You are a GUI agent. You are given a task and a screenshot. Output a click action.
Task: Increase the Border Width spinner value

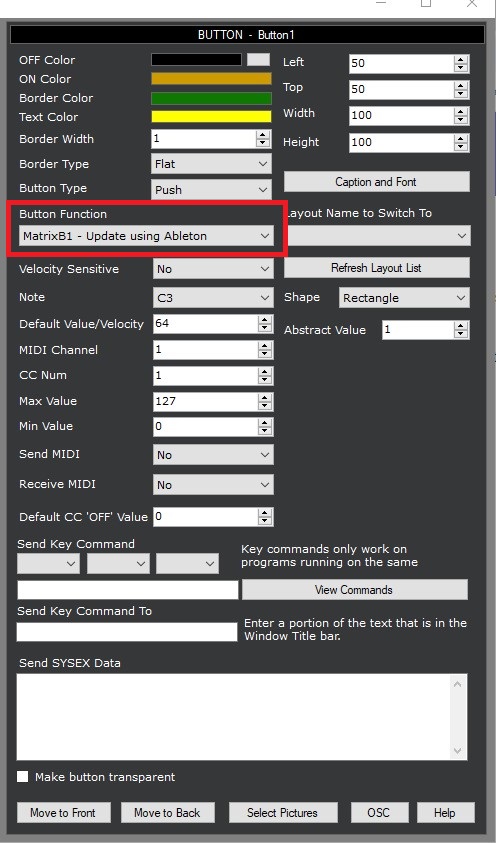263,135
